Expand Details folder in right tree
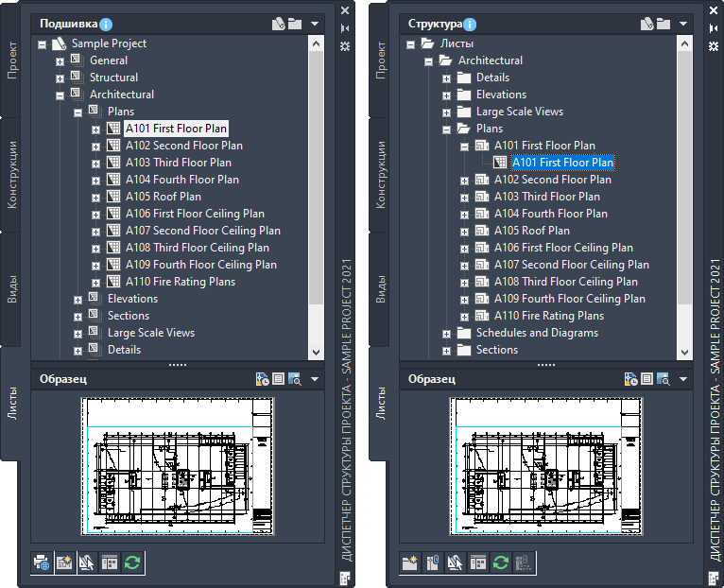 point(446,78)
